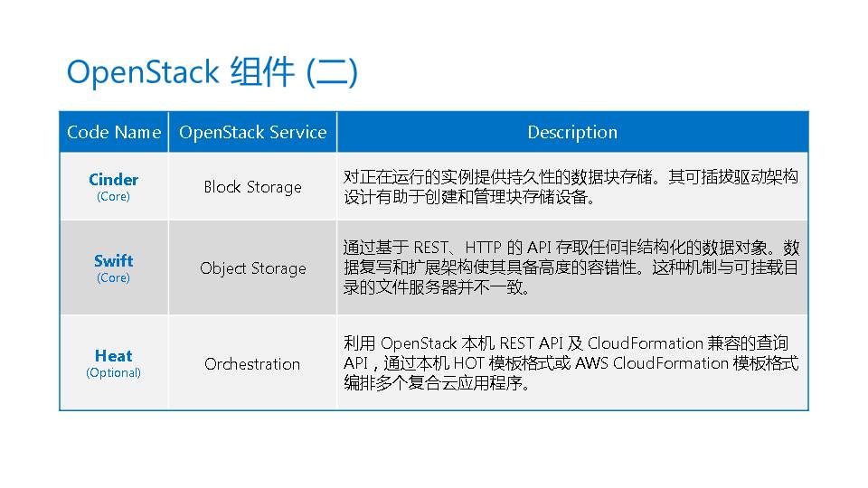Viewport: 868px width, 488px height.
Task: Click the Cinder block storage description text
Action: click(x=571, y=187)
